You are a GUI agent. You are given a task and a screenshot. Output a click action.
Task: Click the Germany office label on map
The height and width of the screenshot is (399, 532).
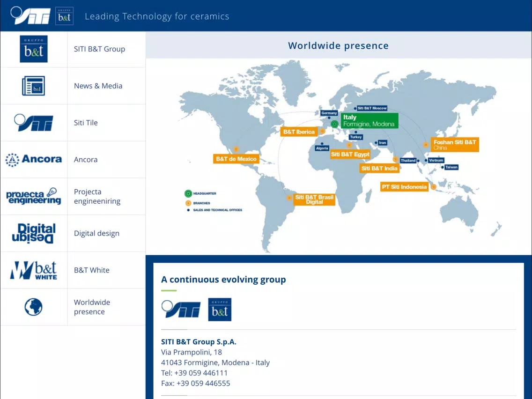tap(329, 113)
